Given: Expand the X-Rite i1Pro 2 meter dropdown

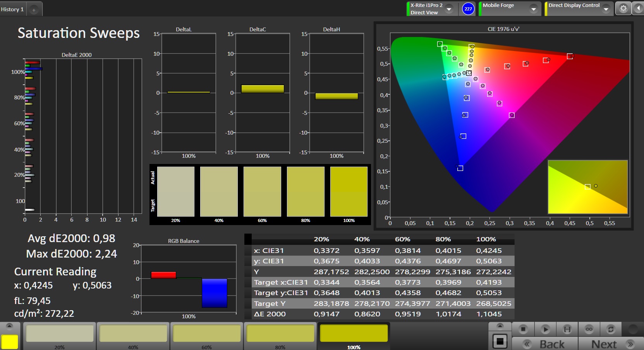Looking at the screenshot, I should click(x=449, y=9).
